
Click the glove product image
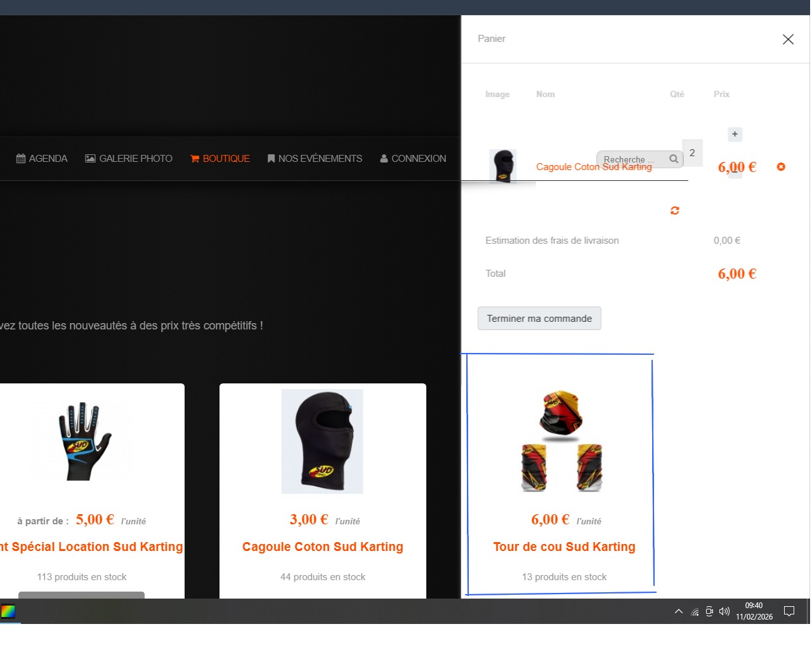tap(82, 441)
